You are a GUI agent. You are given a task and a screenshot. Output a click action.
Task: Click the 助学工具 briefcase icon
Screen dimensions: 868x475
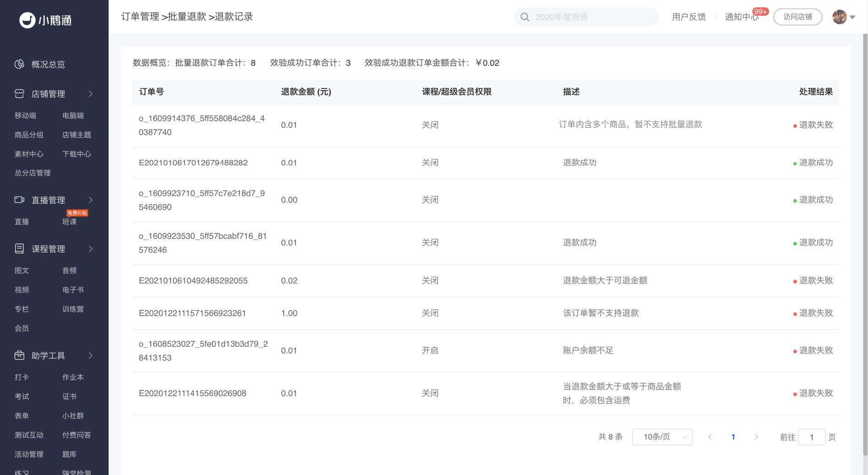click(x=19, y=355)
